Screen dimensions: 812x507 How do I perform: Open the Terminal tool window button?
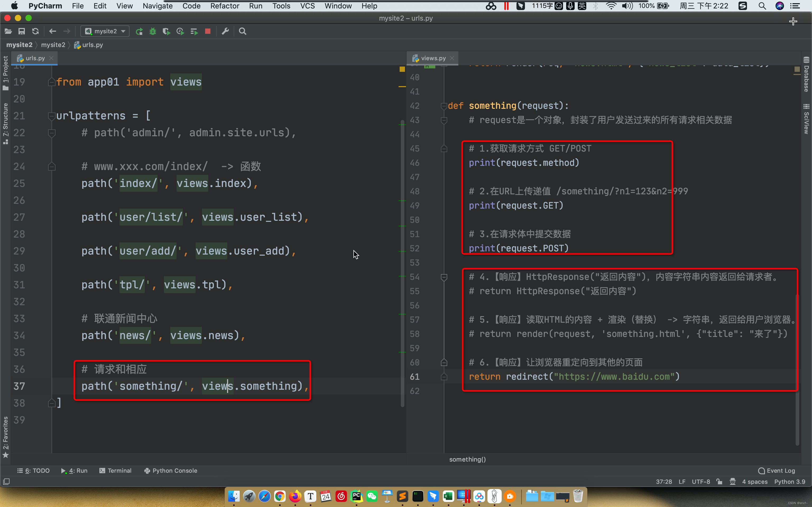coord(116,471)
